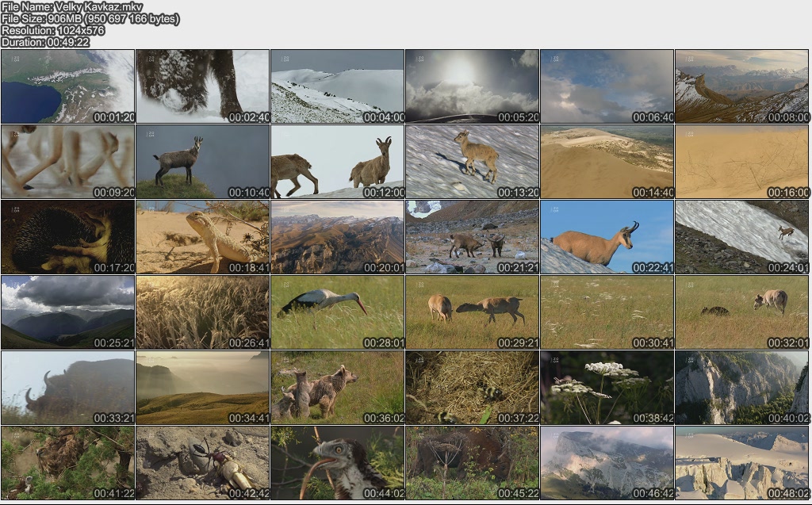
Task: Select the insect on rock frame at 00:42:42
Action: 203,463
